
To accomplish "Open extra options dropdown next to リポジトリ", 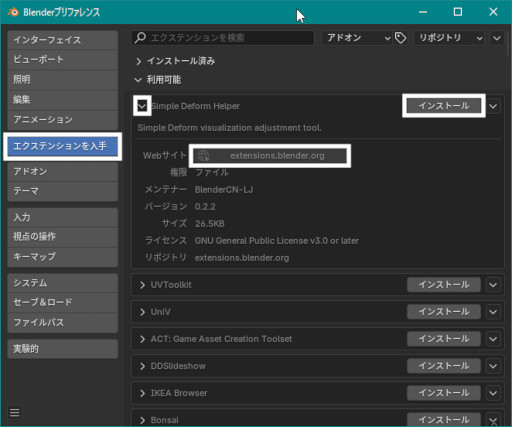I will coord(497,38).
